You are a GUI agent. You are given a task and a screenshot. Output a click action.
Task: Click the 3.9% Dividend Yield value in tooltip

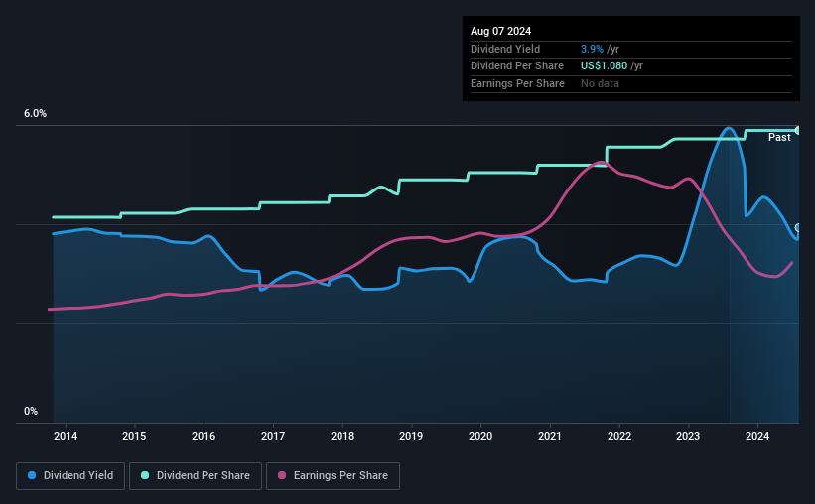pos(592,49)
